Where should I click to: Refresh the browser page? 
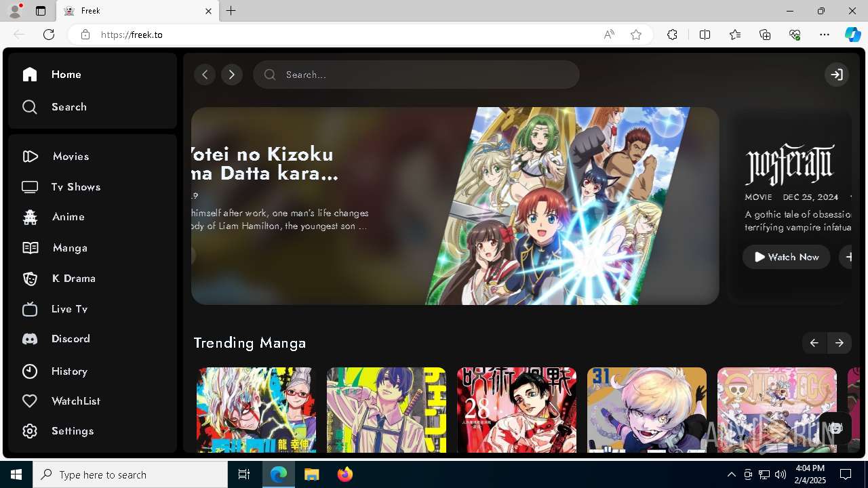(x=49, y=35)
